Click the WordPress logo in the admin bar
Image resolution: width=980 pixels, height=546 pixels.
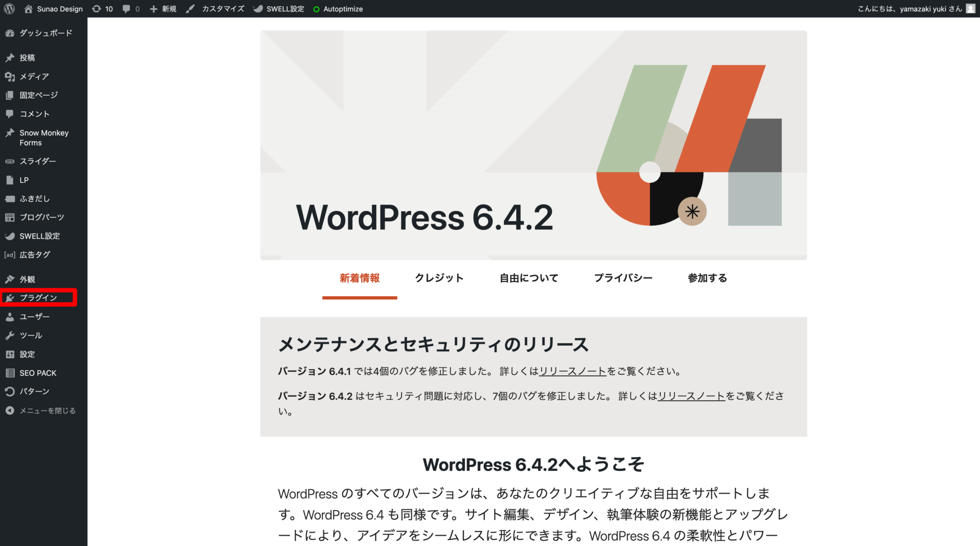point(9,9)
